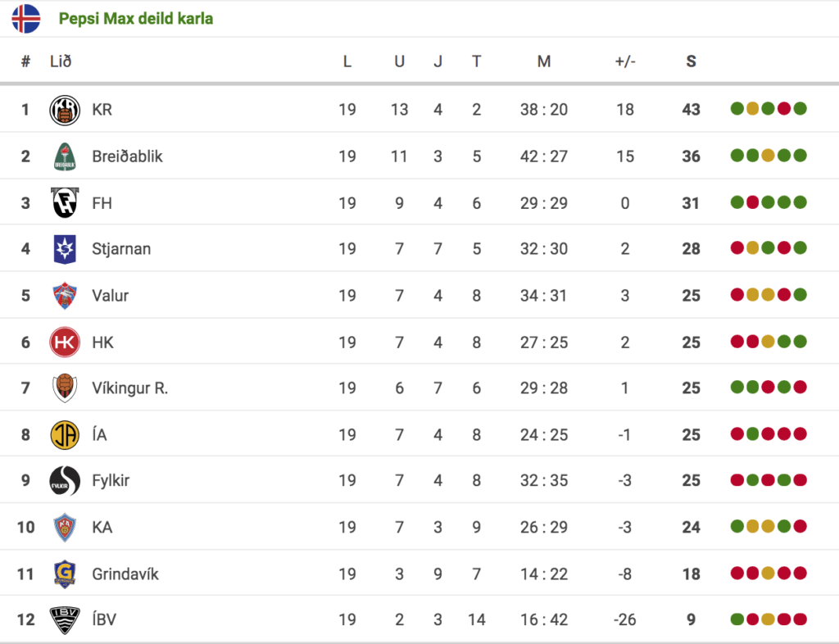The width and height of the screenshot is (839, 644).
Task: Select the KA team name
Action: (x=102, y=528)
